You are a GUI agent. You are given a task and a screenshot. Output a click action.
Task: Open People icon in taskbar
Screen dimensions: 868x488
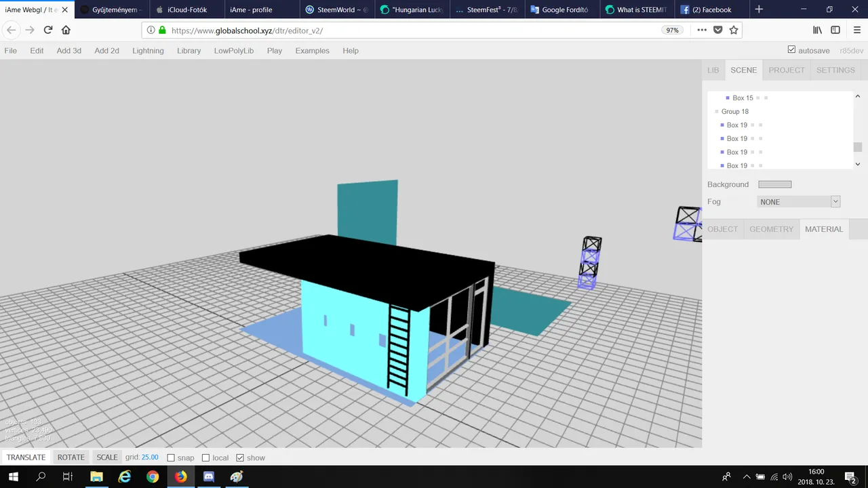click(x=726, y=476)
